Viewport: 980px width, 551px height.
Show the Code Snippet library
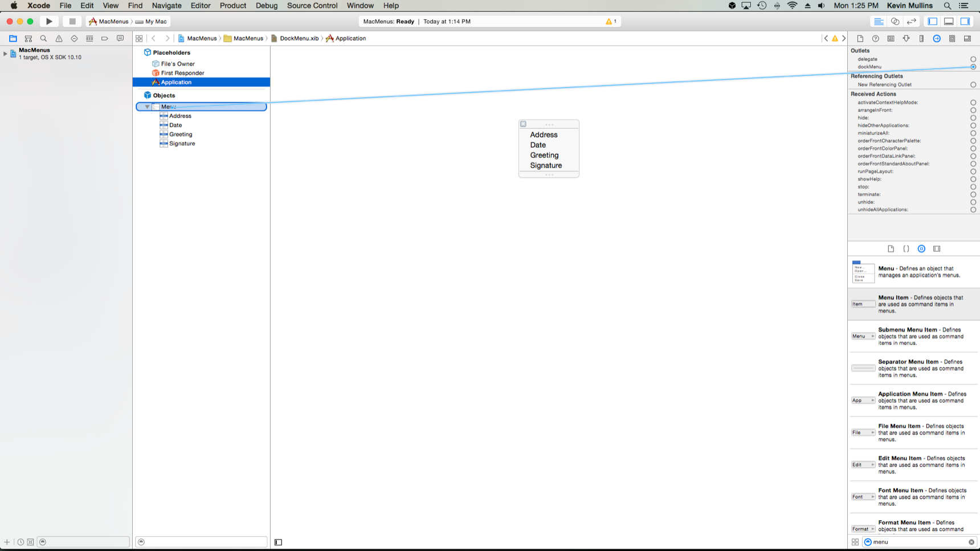point(906,249)
